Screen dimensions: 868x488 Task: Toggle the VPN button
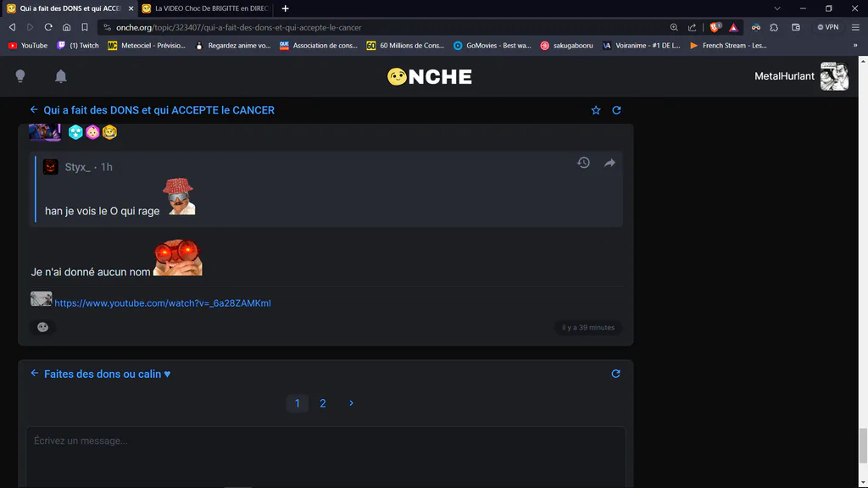point(827,27)
